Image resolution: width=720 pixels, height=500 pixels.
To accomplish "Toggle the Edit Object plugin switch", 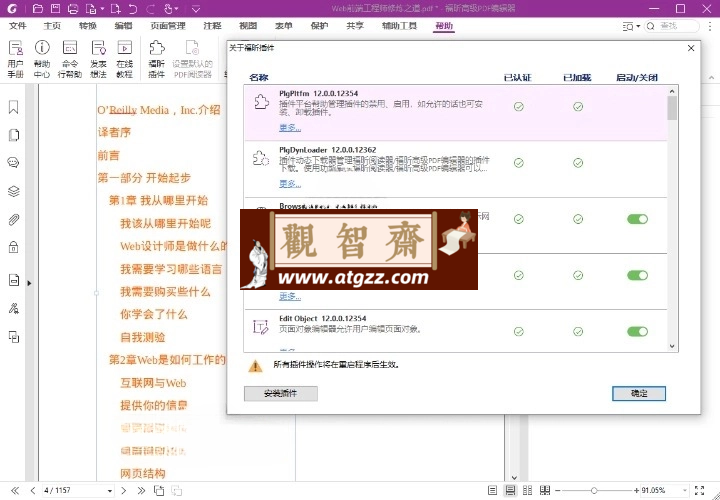I will 637,331.
